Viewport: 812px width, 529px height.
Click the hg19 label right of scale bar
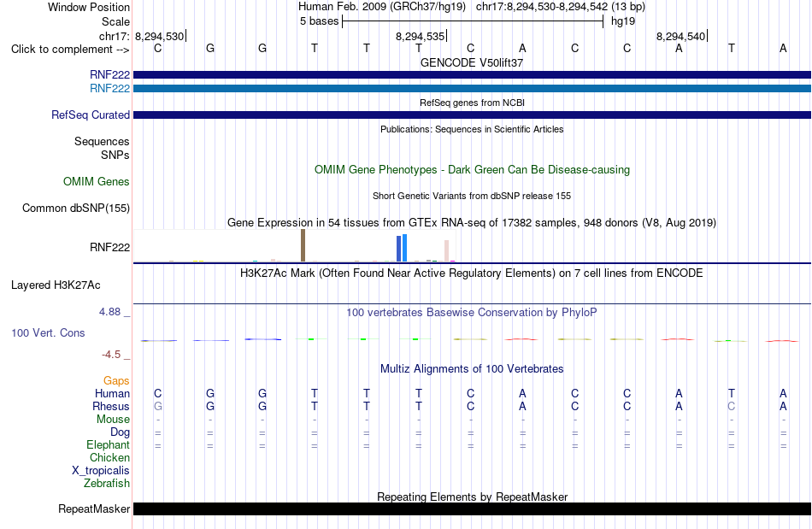point(623,21)
